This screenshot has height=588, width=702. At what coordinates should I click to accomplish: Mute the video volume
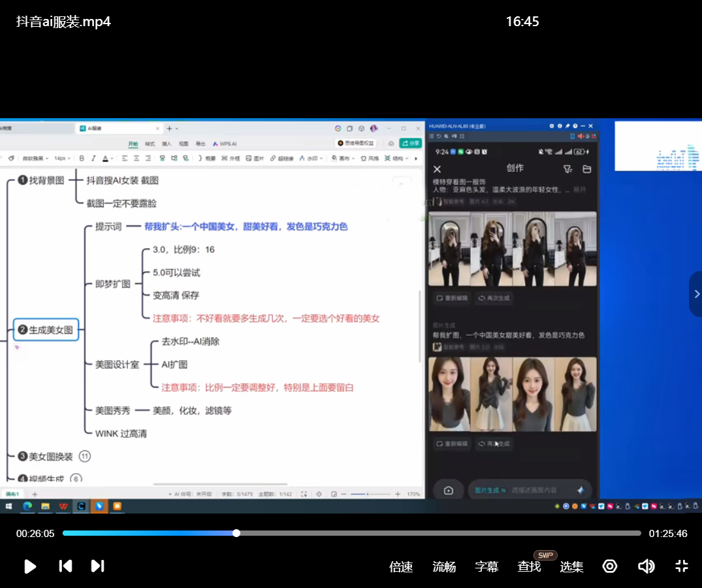click(646, 566)
